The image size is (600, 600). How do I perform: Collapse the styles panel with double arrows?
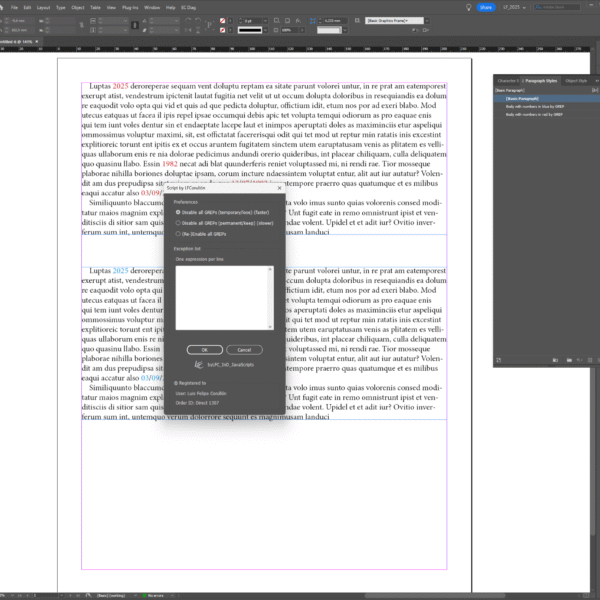(596, 81)
